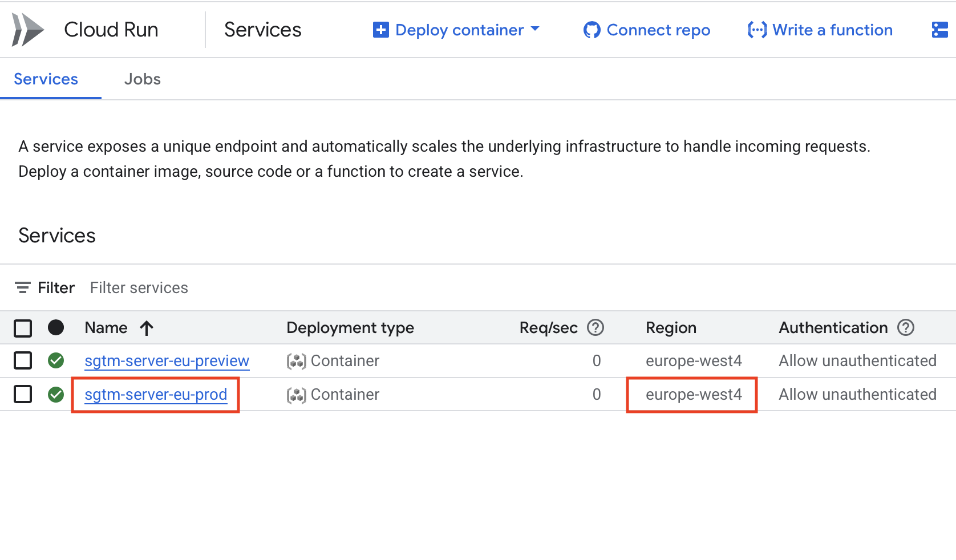The image size is (956, 560).
Task: Click the Cloud Run product title
Action: (x=111, y=30)
